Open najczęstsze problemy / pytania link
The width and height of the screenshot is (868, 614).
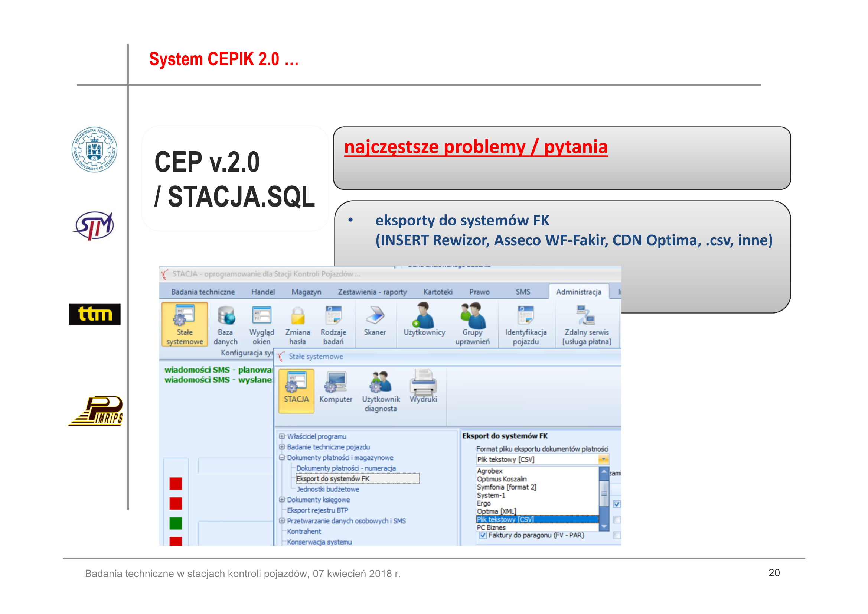tap(476, 147)
